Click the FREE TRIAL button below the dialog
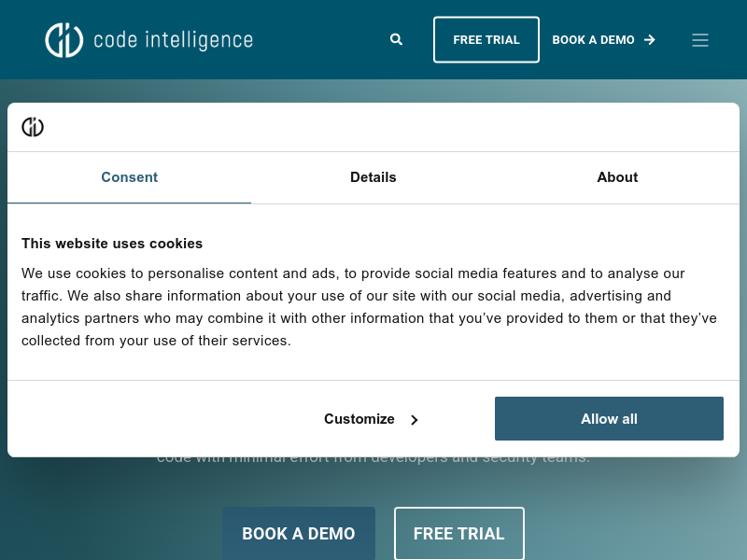747x560 pixels. point(459,533)
